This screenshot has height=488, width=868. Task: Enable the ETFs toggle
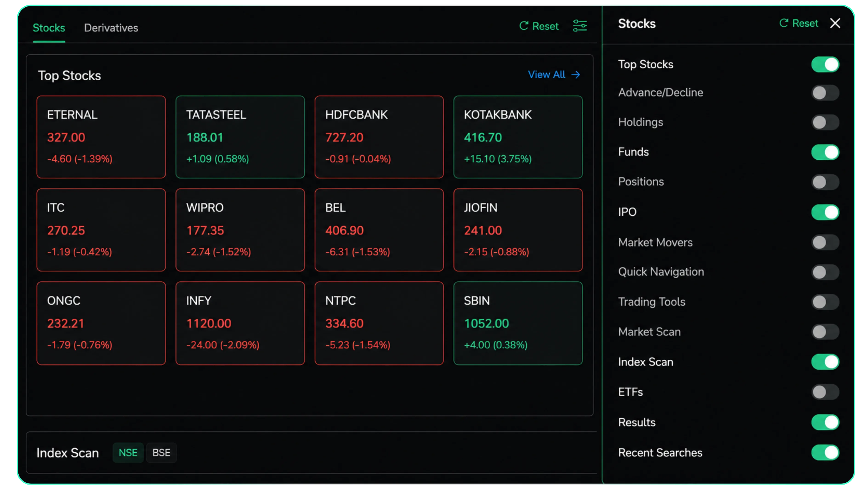pyautogui.click(x=825, y=392)
